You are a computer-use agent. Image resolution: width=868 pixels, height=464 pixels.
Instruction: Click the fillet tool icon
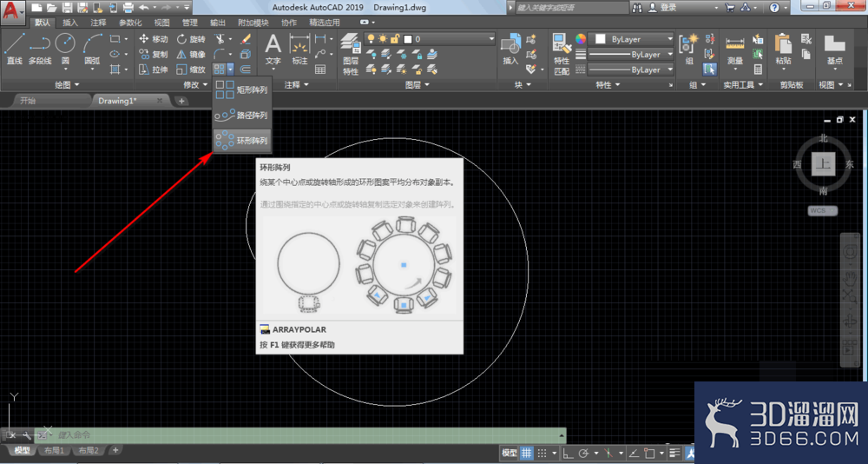click(220, 55)
